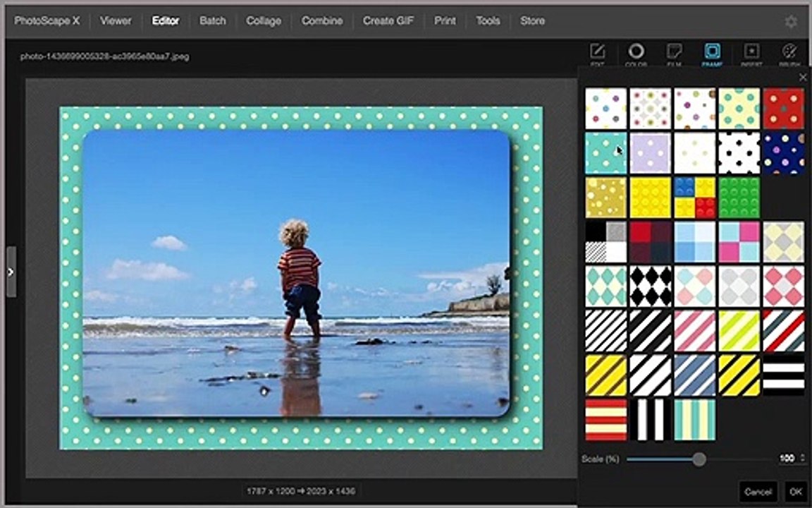
Task: Open the settings gear icon
Action: [791, 21]
